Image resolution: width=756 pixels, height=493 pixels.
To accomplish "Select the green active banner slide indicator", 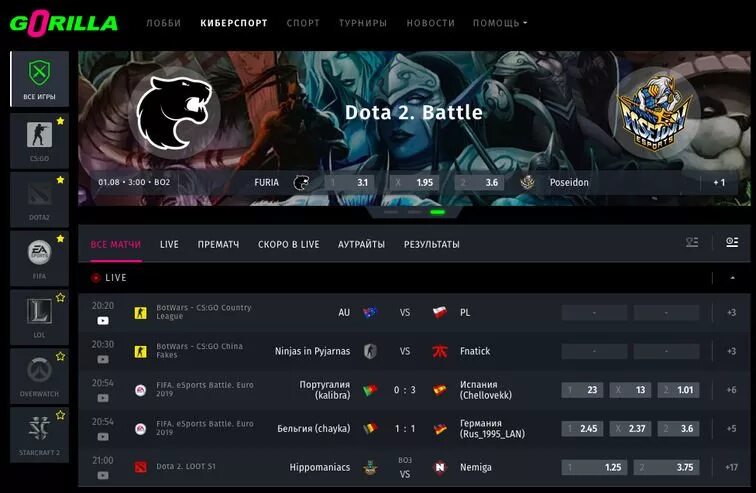I will click(x=438, y=212).
